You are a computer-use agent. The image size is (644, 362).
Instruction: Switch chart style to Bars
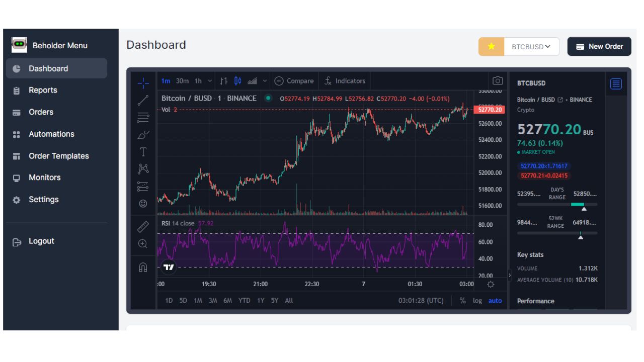(x=224, y=81)
